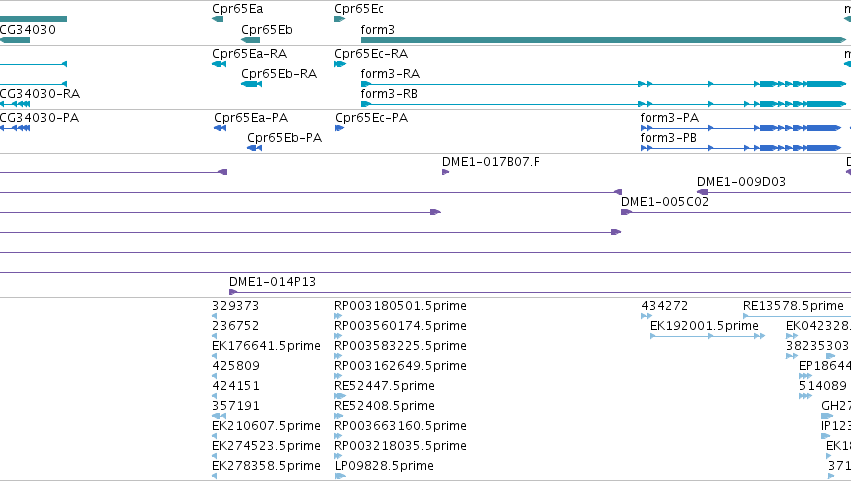Click the CG34030 gene label
851x481 pixels.
[28, 30]
